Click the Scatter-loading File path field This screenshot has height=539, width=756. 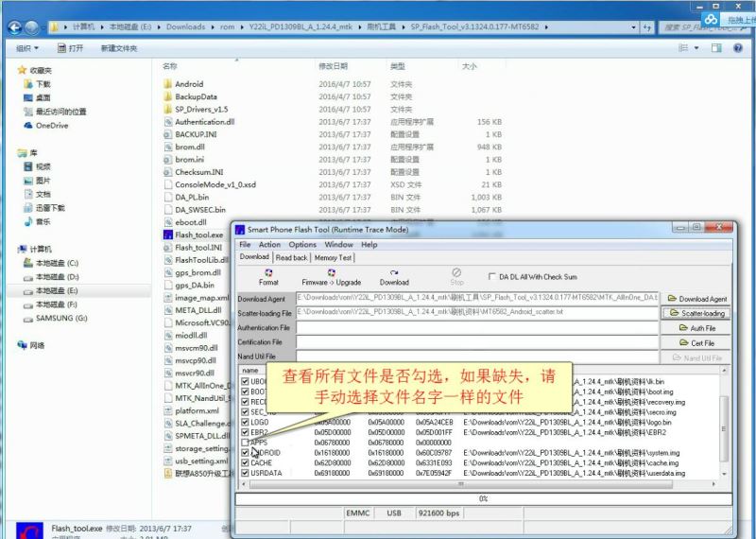(x=477, y=313)
